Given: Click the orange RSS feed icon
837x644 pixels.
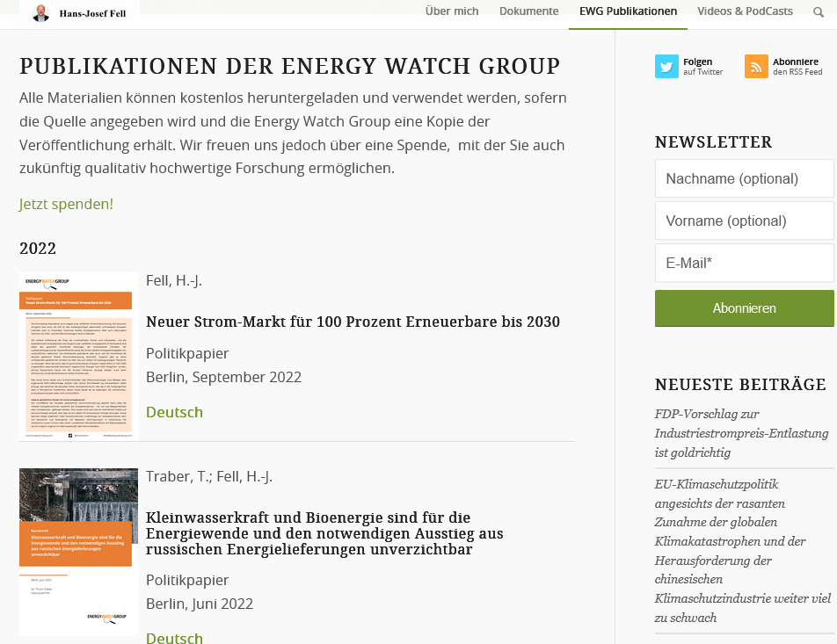Looking at the screenshot, I should point(756,67).
